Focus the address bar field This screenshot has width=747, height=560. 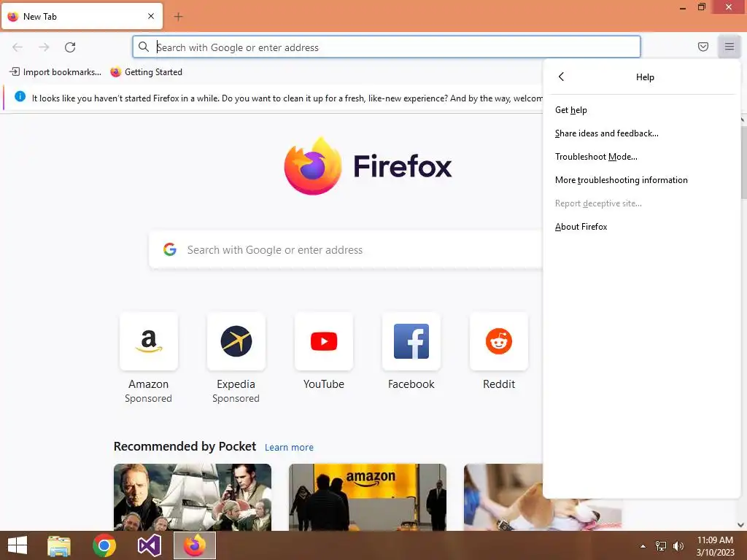387,47
